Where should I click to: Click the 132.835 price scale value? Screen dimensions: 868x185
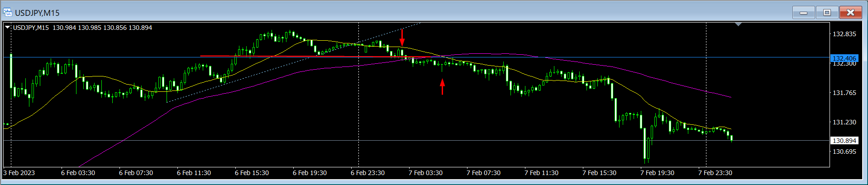(x=844, y=34)
